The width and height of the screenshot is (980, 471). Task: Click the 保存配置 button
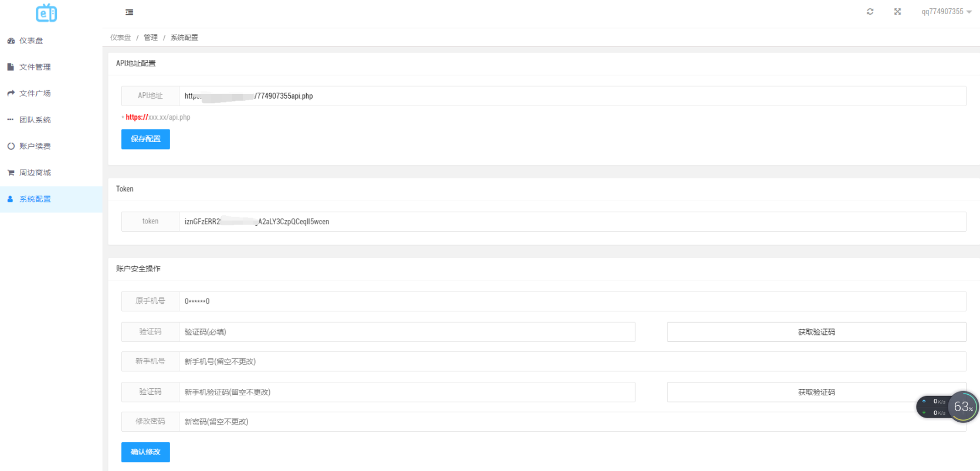(x=145, y=140)
